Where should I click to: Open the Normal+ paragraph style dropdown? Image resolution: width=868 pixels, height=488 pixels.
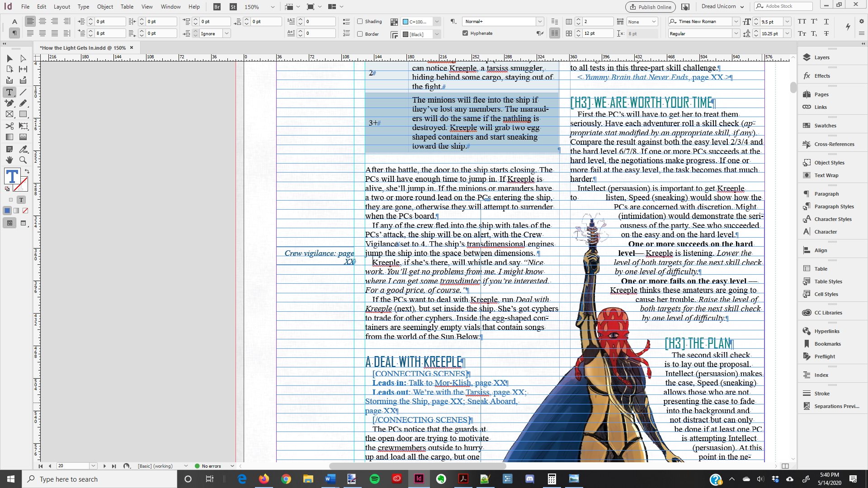(540, 22)
